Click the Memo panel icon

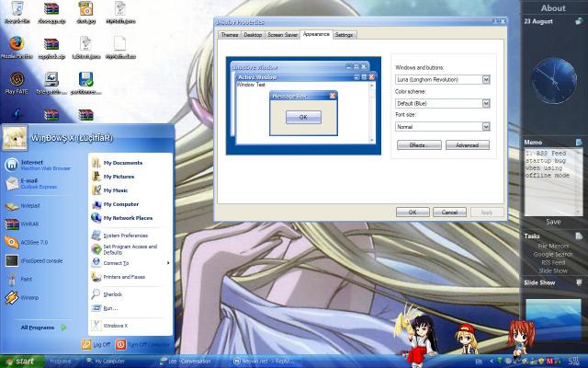pyautogui.click(x=579, y=142)
